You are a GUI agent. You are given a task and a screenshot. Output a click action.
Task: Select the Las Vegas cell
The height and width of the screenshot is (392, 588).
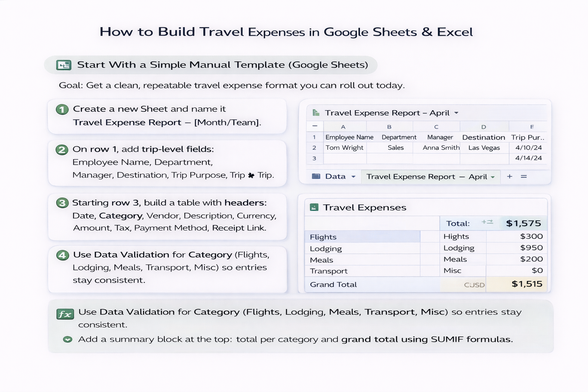click(x=484, y=148)
